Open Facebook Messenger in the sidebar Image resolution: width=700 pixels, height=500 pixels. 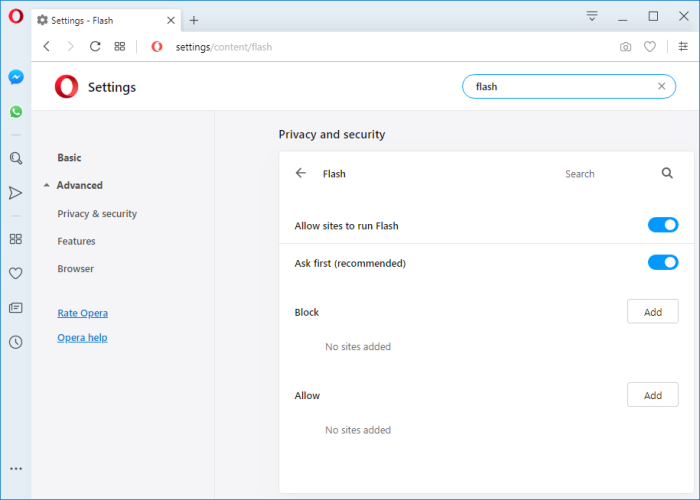16,77
